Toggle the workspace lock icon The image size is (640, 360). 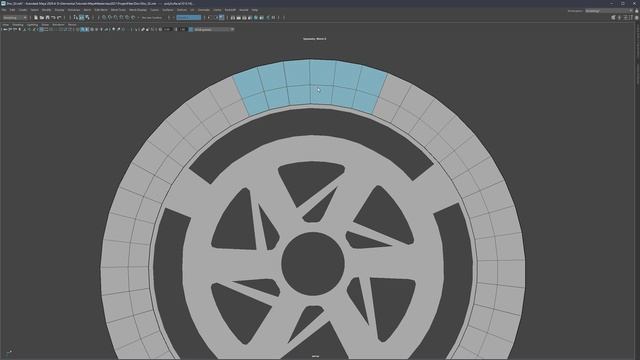coord(637,11)
